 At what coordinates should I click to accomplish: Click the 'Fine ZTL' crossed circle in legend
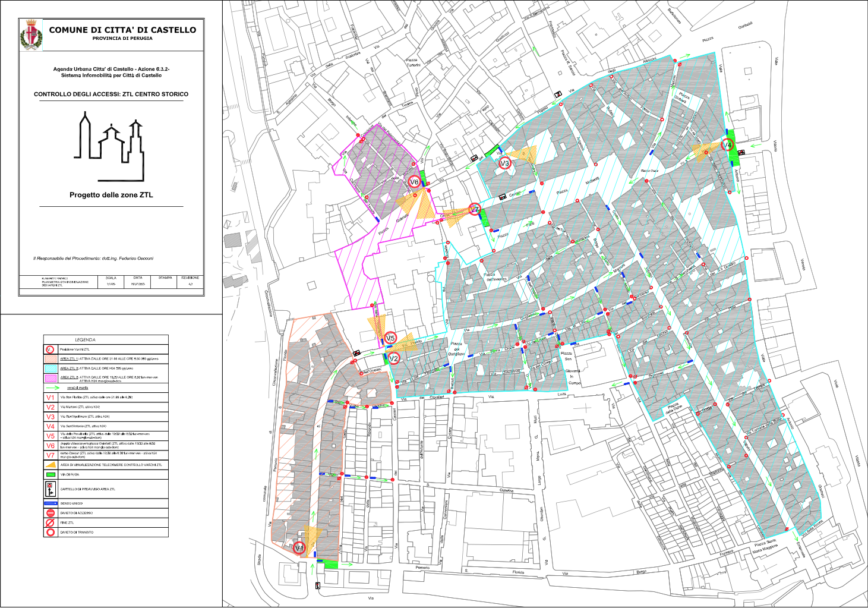pyautogui.click(x=50, y=522)
